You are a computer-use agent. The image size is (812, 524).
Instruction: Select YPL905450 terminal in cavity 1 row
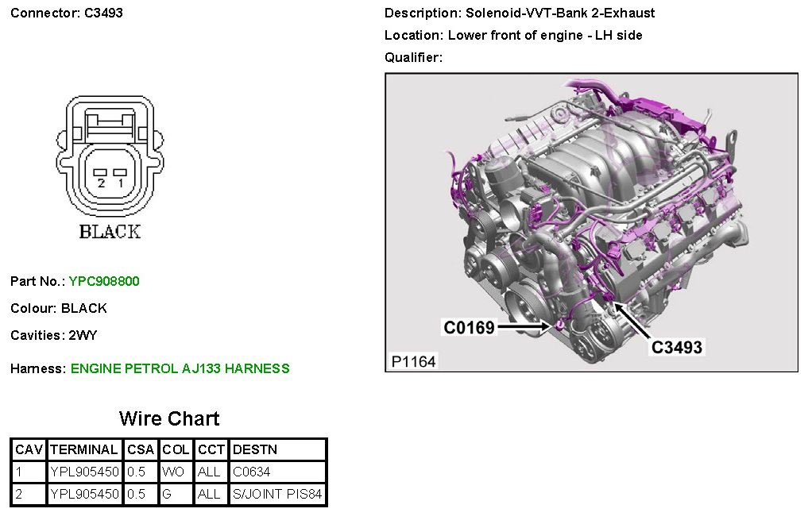click(x=84, y=472)
